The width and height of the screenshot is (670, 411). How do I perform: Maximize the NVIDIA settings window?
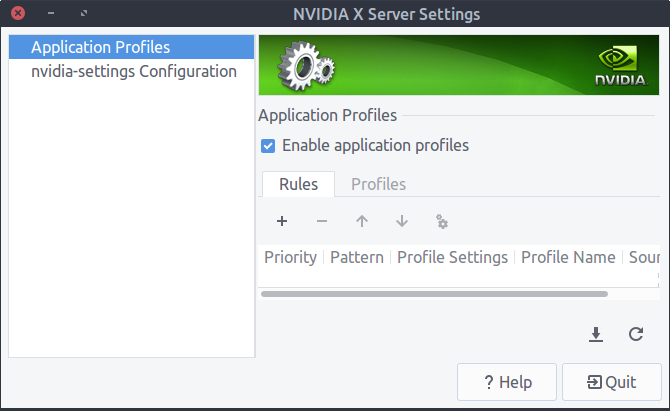point(84,13)
